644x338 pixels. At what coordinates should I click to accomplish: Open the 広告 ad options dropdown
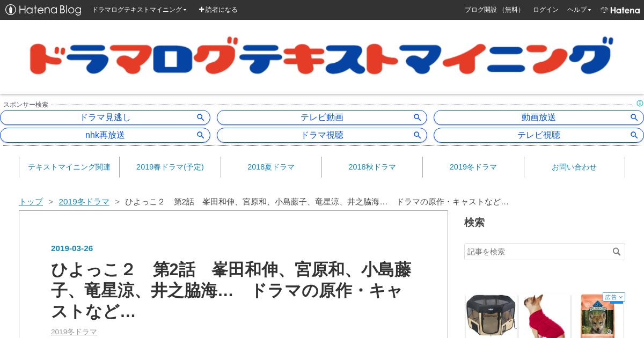[614, 297]
